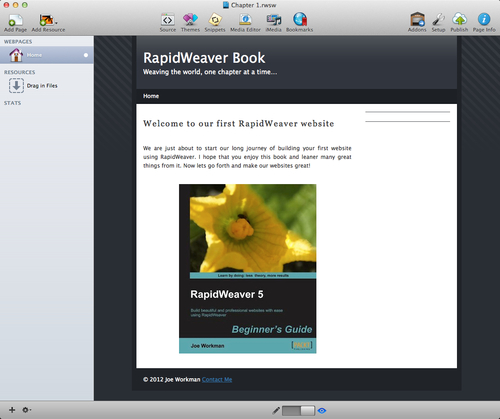
Task: Switch to preview mode eye icon
Action: click(322, 410)
